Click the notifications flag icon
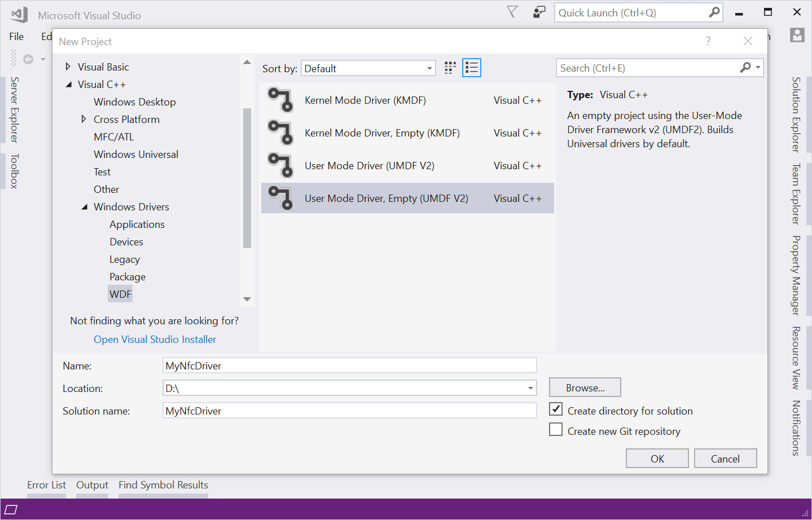 pos(512,12)
